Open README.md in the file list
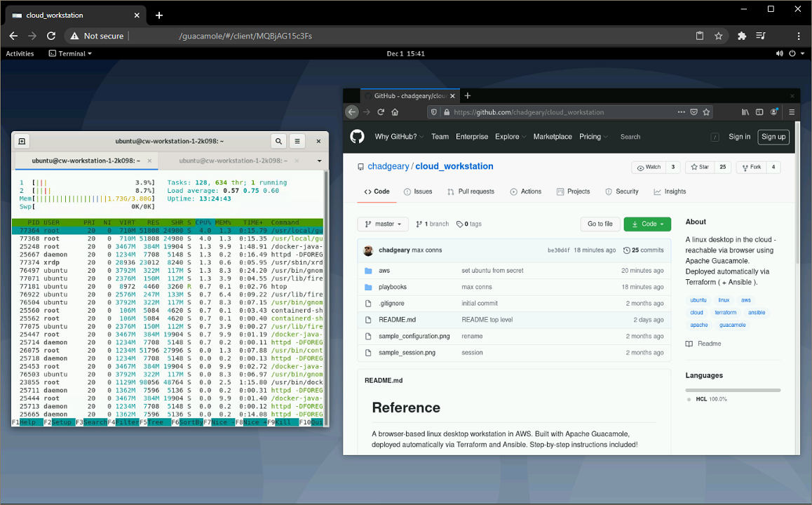Screen dimensions: 812x505 click(397, 320)
